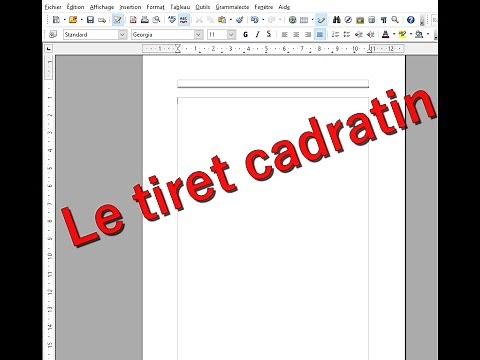Create a new document with the New icon
The width and height of the screenshot is (480, 360).
56,20
